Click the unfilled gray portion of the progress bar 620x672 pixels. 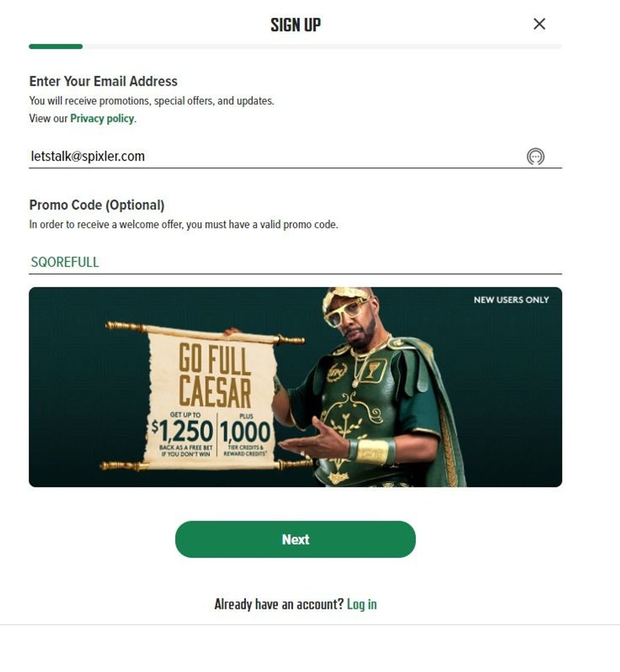[322, 46]
